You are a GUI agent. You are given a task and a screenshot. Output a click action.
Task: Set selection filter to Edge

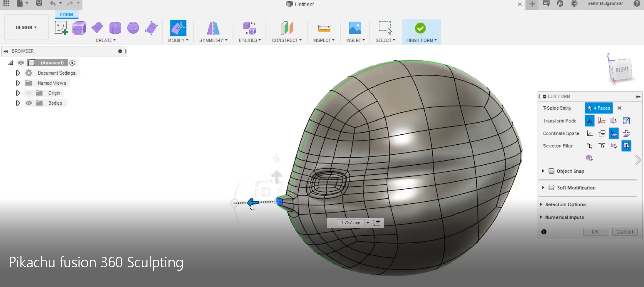[602, 146]
